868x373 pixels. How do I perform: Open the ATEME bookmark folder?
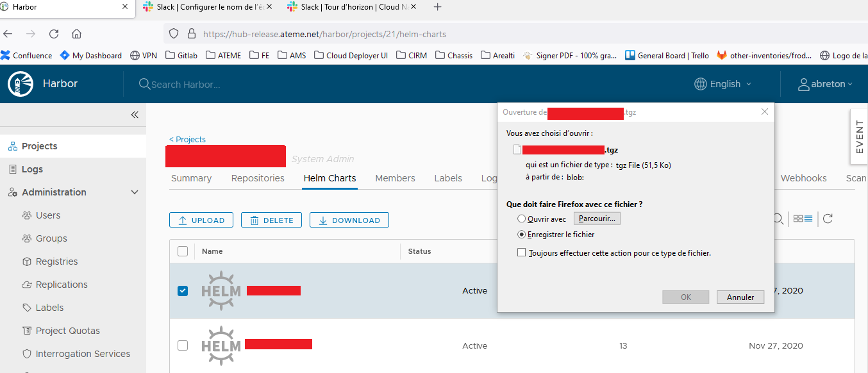point(224,56)
